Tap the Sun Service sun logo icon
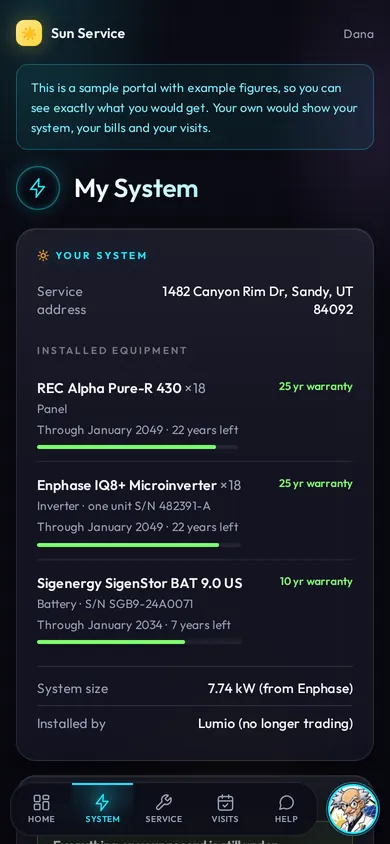The image size is (390, 844). [29, 33]
